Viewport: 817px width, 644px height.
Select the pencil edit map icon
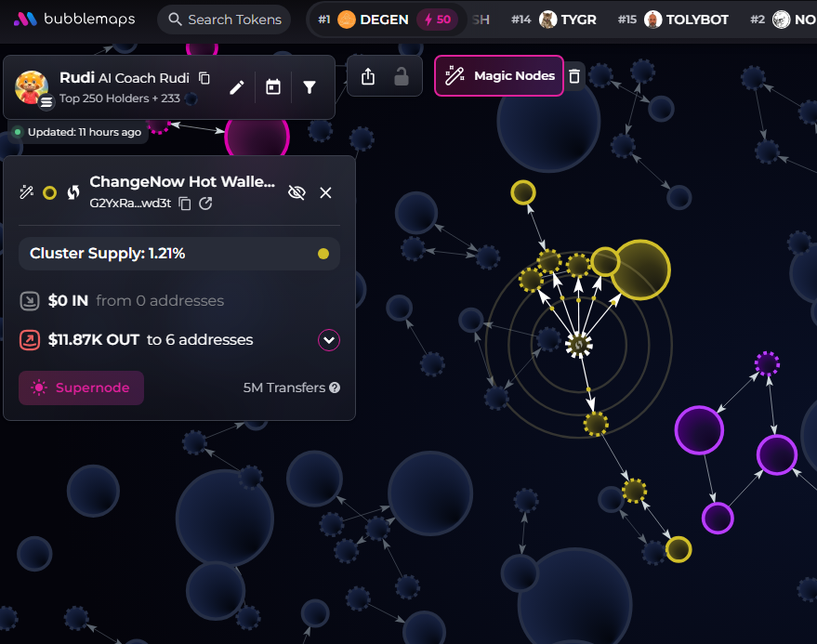point(237,87)
